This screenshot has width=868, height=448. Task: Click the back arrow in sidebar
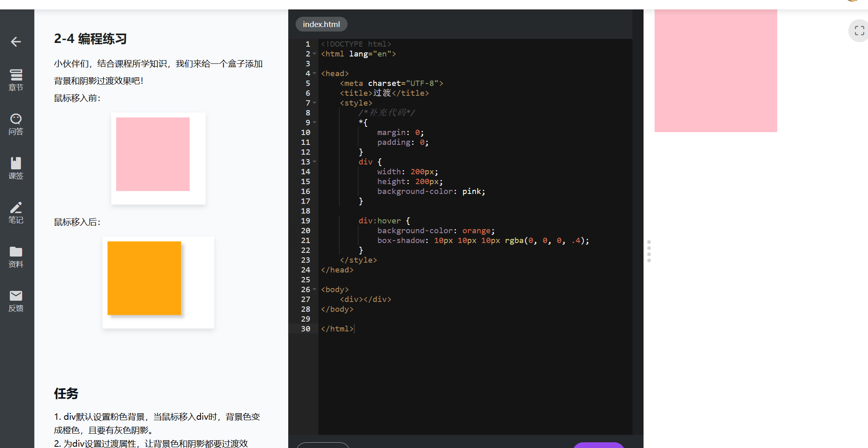click(x=16, y=42)
